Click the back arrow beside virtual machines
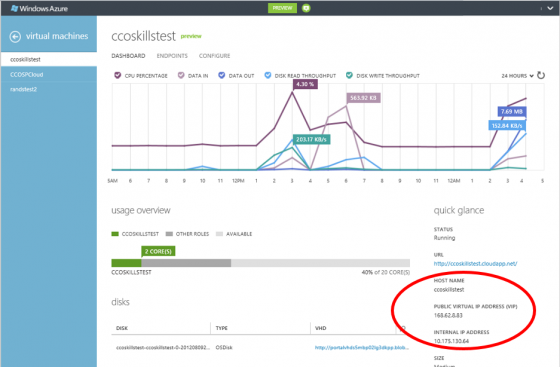 click(15, 36)
